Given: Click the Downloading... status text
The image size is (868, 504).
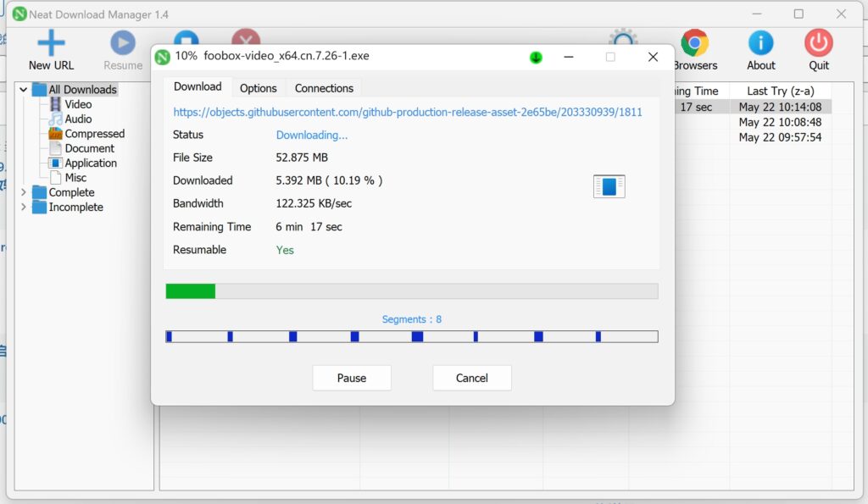Looking at the screenshot, I should click(312, 135).
